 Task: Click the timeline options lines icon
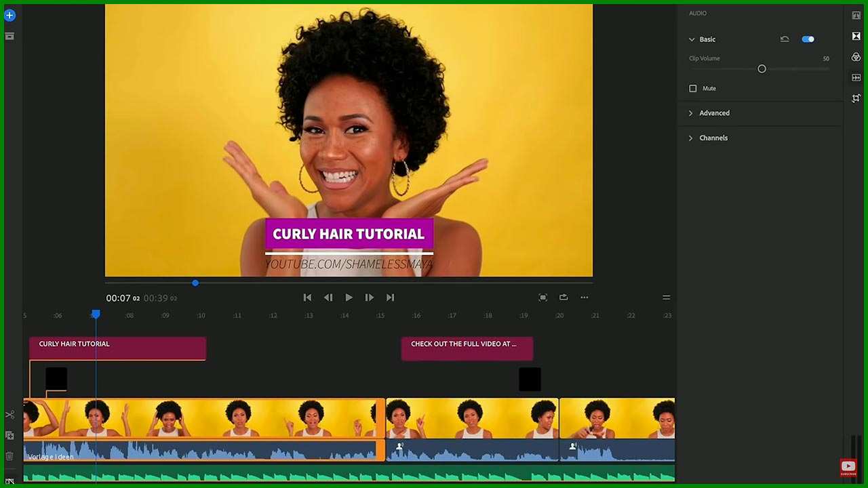(666, 298)
